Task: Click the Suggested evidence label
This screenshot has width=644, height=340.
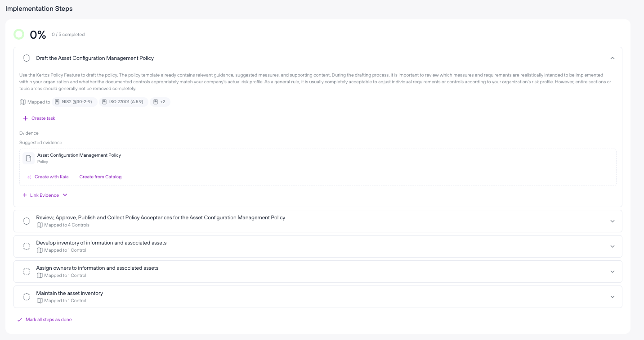Action: click(40, 142)
